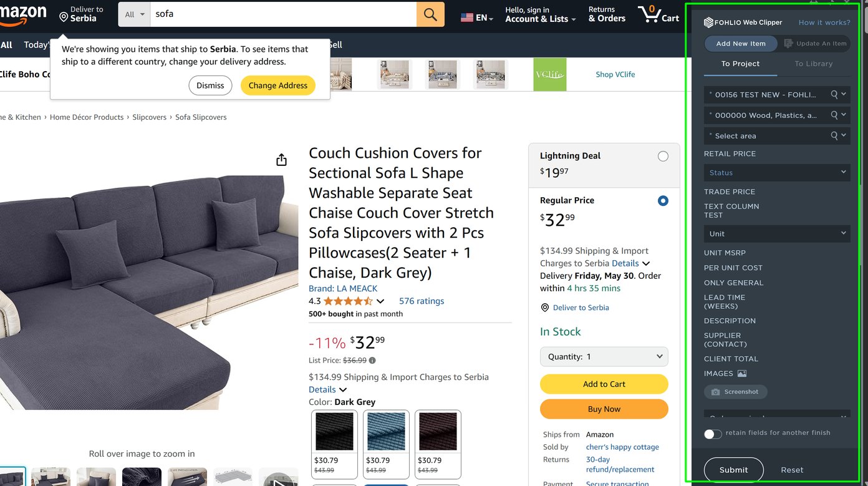This screenshot has height=486, width=868.
Task: Click the Deliver to Serbia location pin
Action: (64, 17)
